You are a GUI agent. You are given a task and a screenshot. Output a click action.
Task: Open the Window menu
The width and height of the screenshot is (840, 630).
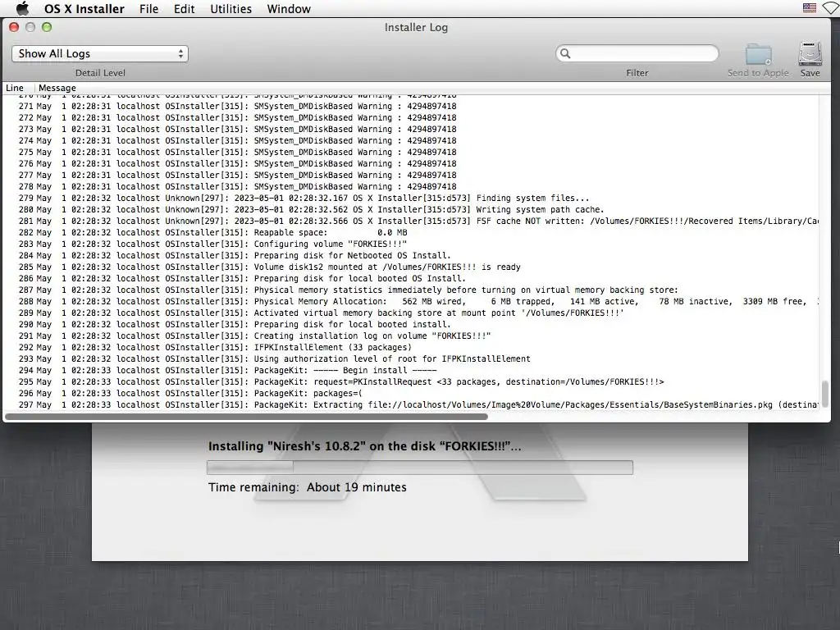[x=289, y=9]
